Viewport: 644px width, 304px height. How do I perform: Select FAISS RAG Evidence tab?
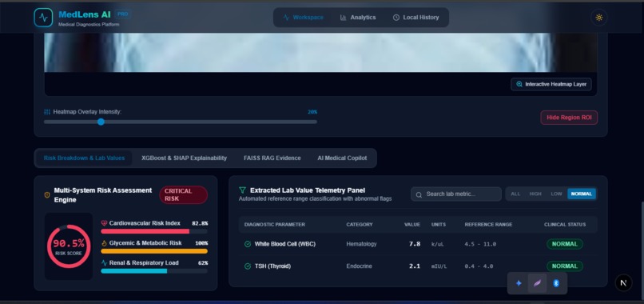click(x=272, y=158)
